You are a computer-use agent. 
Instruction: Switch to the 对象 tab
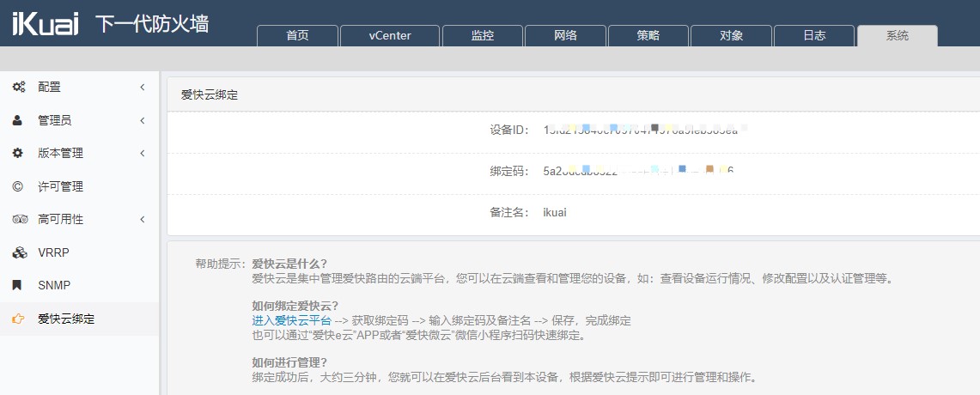tap(731, 35)
